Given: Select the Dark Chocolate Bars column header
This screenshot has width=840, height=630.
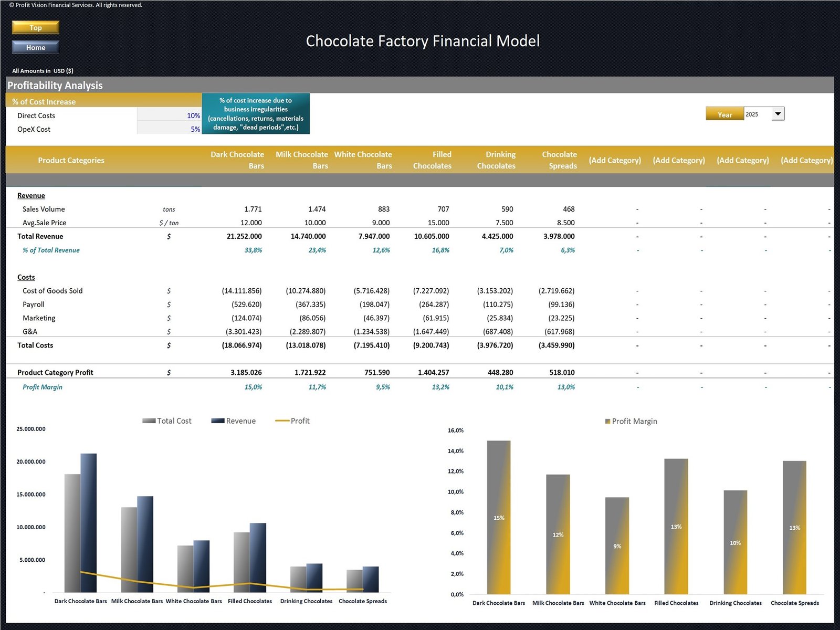Looking at the screenshot, I should tap(237, 160).
